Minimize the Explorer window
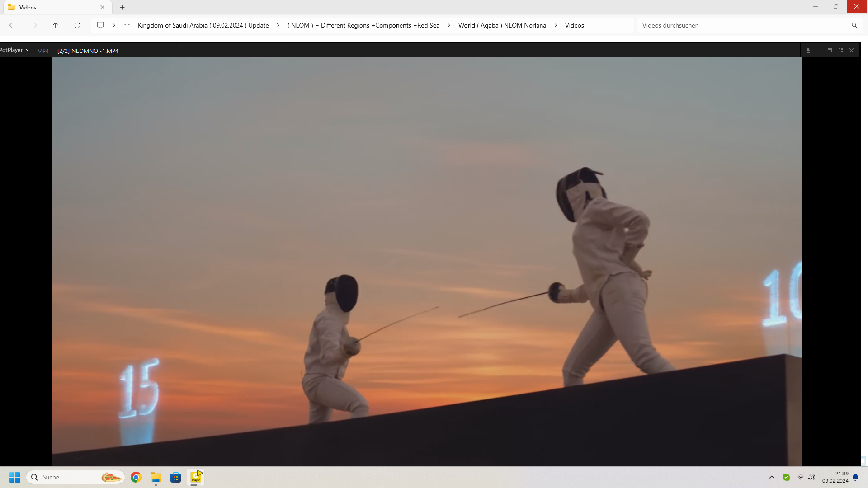 tap(816, 7)
